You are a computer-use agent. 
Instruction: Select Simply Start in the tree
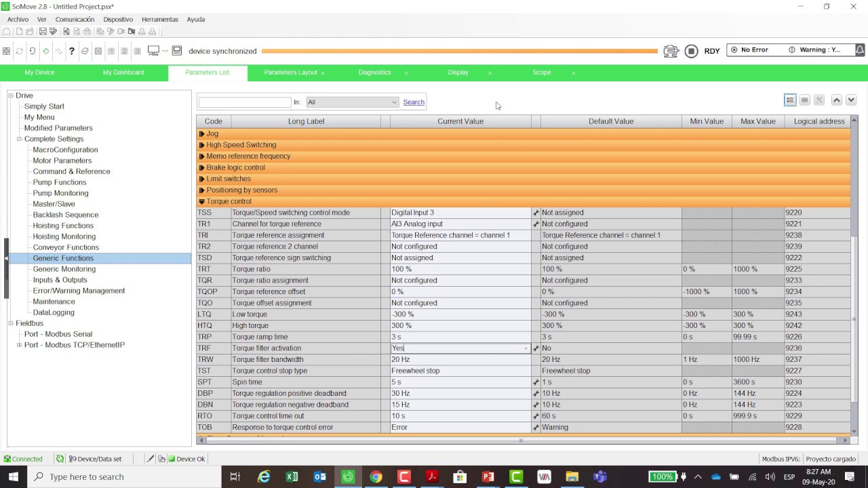pos(44,106)
